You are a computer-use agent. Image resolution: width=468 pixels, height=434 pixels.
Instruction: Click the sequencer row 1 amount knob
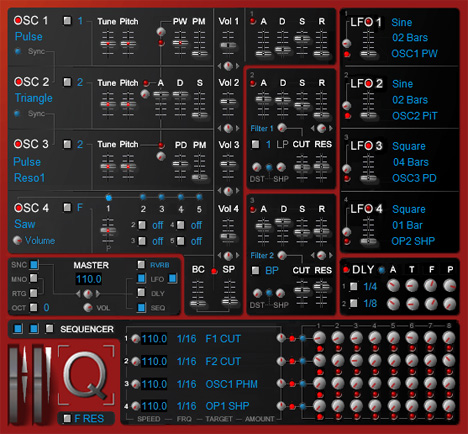tap(281, 338)
